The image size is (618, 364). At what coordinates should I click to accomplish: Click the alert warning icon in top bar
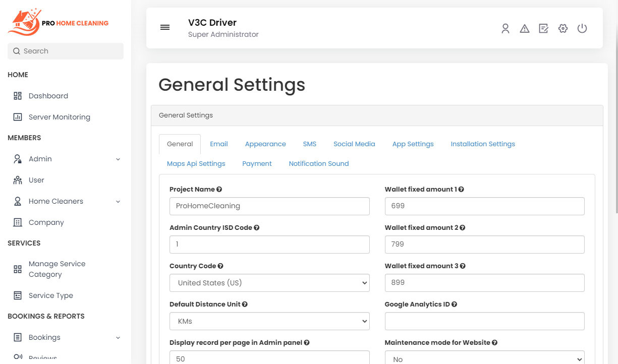pyautogui.click(x=525, y=29)
